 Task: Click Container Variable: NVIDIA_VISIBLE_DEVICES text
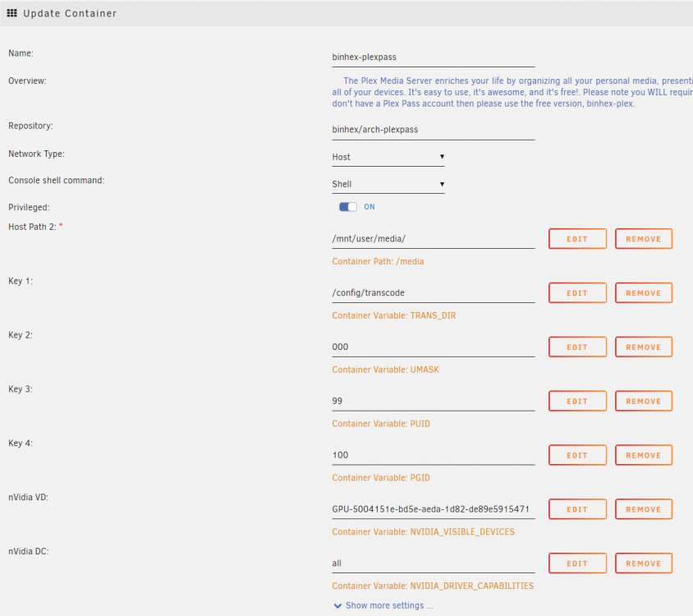(x=424, y=532)
